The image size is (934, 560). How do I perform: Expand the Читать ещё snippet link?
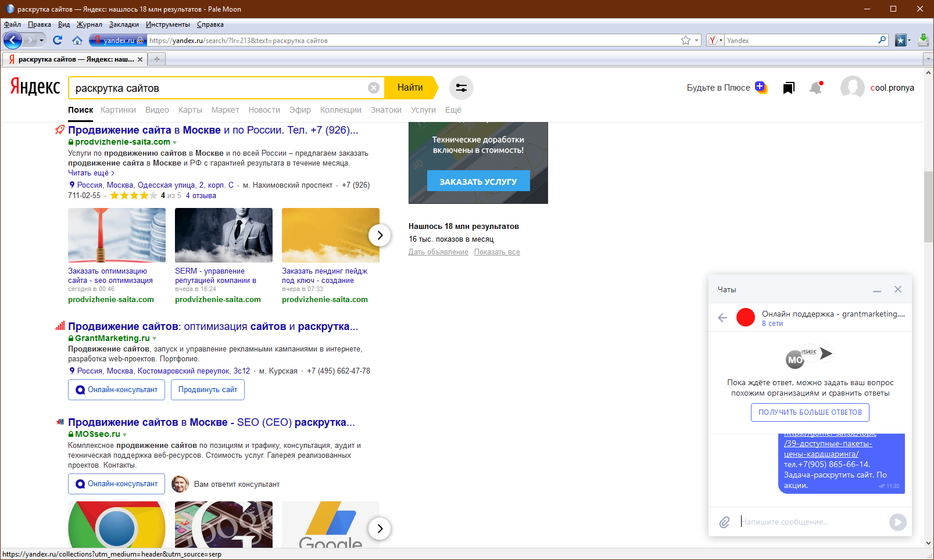point(91,173)
